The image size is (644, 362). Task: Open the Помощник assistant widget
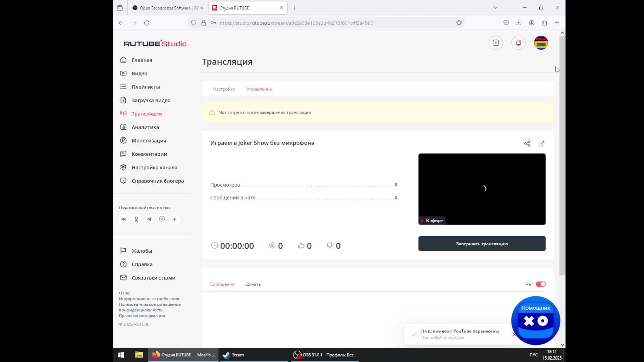point(536,320)
